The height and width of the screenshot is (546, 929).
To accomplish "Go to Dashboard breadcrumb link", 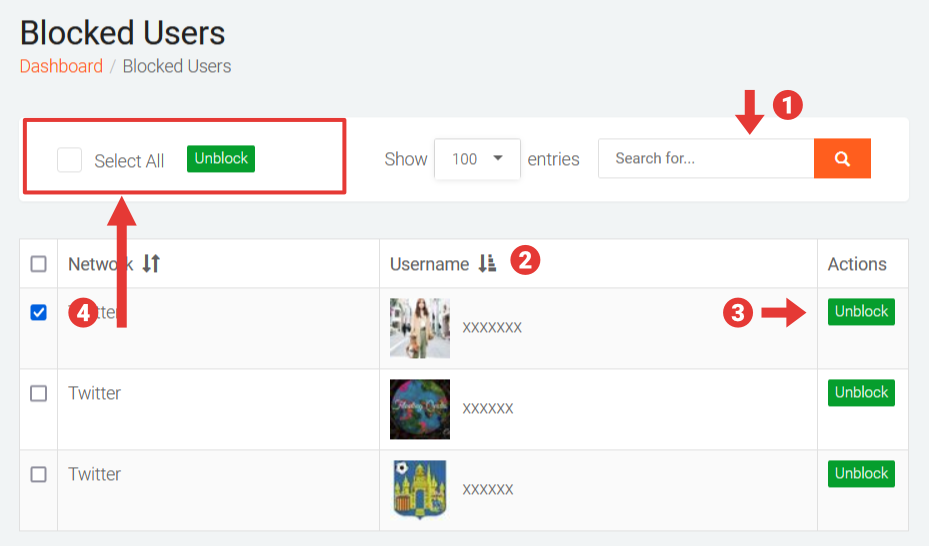I will (x=61, y=67).
